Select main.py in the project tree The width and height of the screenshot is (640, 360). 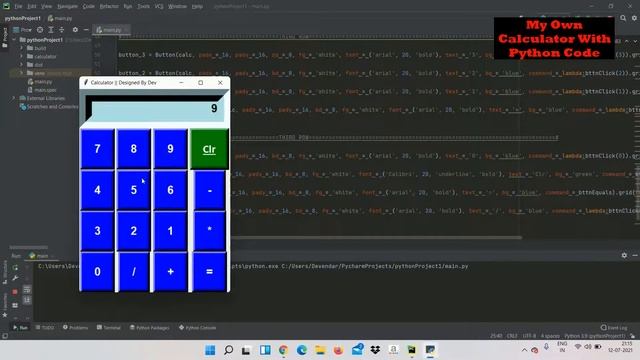pyautogui.click(x=42, y=82)
